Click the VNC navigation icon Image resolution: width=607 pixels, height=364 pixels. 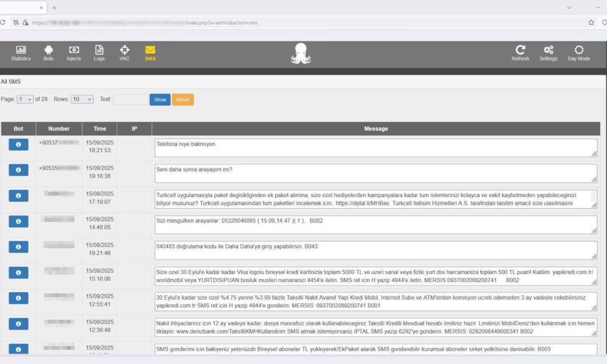point(124,50)
